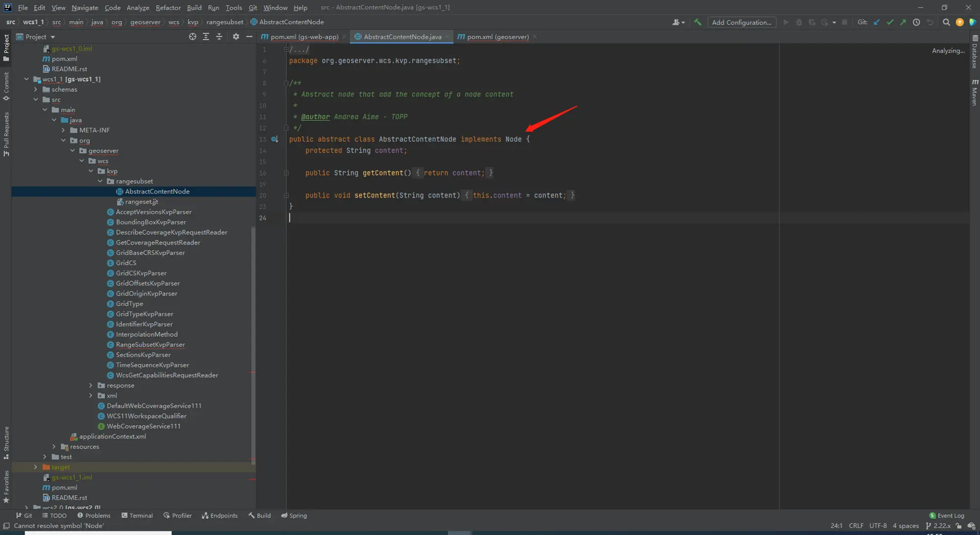The height and width of the screenshot is (535, 980).
Task: Select WebCoverageService111 in project tree
Action: tap(144, 426)
